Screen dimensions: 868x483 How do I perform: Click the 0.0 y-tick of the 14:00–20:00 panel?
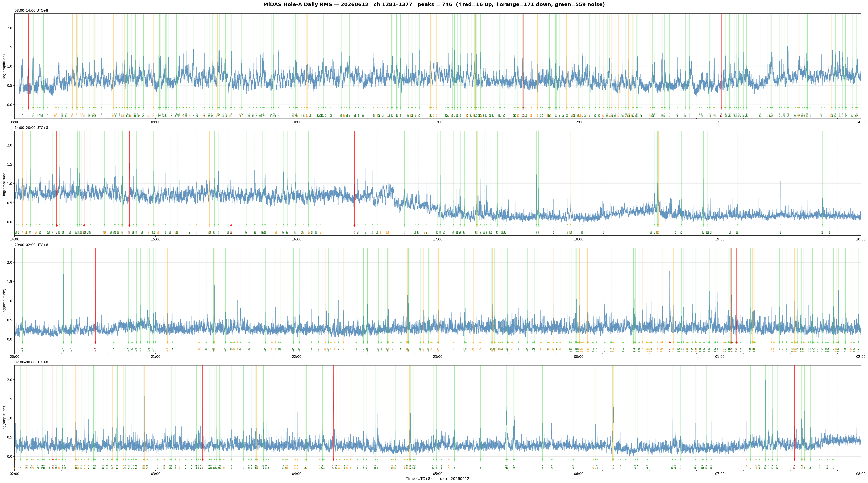(x=9, y=222)
